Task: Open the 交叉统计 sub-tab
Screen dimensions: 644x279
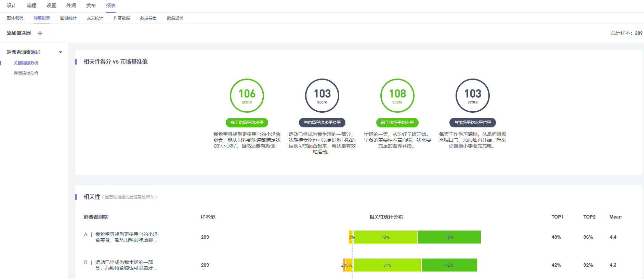Action: click(x=95, y=18)
